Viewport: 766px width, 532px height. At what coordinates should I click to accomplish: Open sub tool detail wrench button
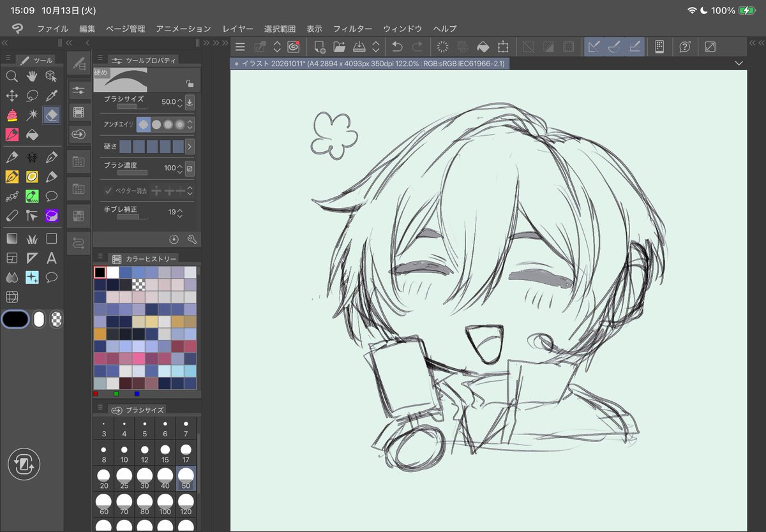[x=191, y=239]
